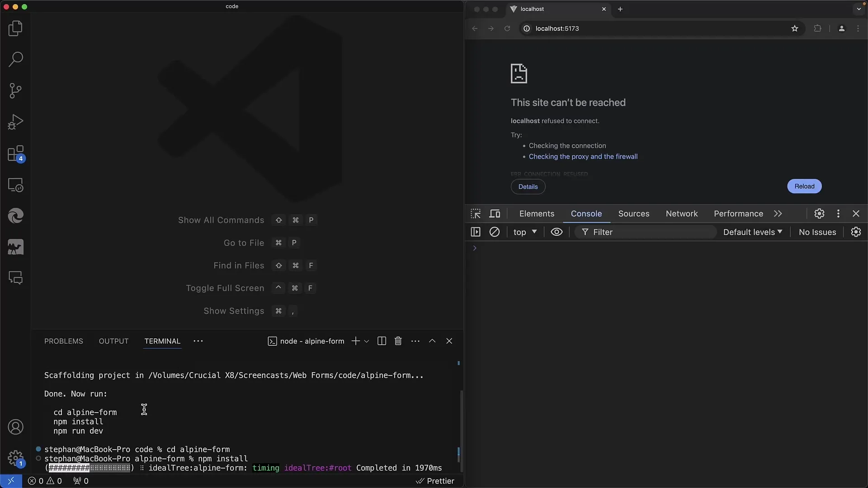This screenshot has height=488, width=868.
Task: Toggle the terminal maximize button
Action: (x=432, y=341)
